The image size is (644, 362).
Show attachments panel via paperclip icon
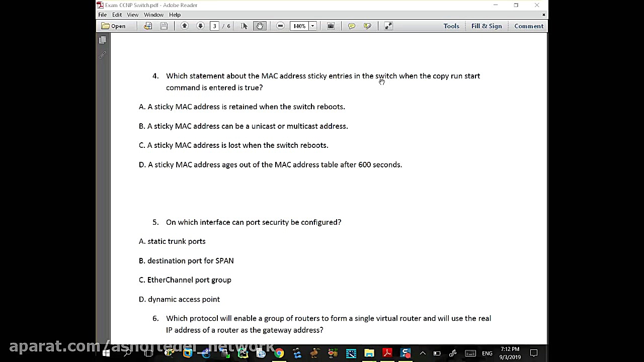103,55
